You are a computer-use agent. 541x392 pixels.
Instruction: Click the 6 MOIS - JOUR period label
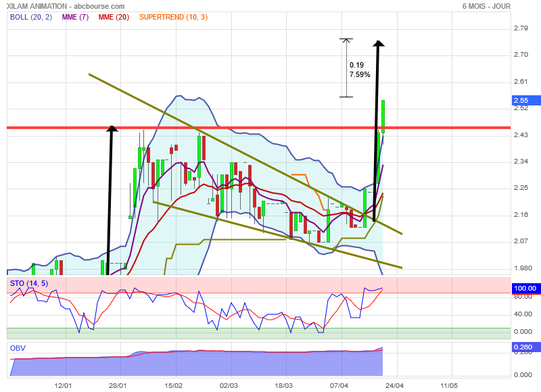click(486, 6)
